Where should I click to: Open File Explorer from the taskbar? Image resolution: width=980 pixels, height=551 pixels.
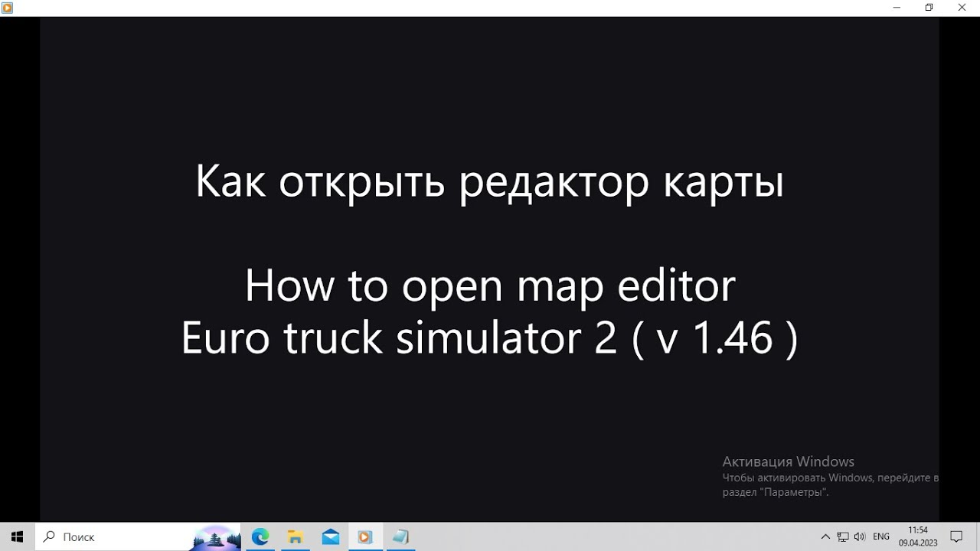(x=296, y=536)
